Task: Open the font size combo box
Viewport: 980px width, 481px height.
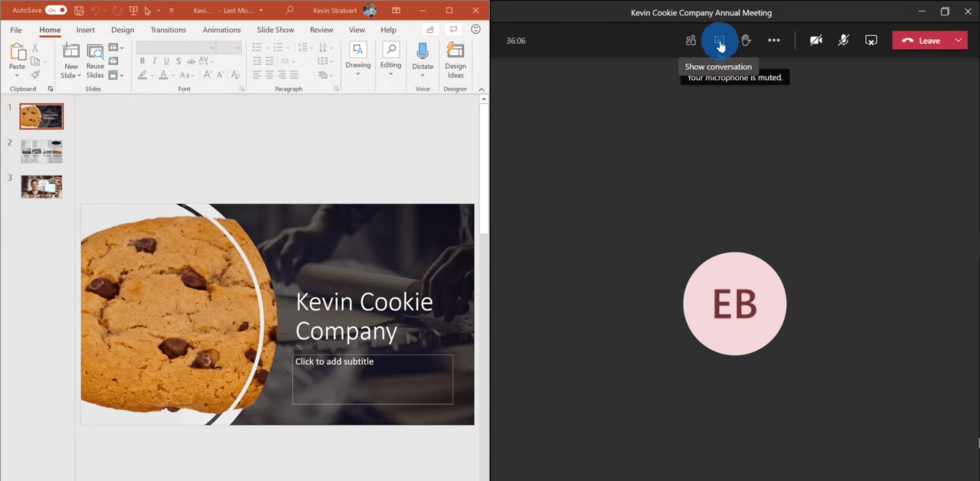Action: (229, 47)
